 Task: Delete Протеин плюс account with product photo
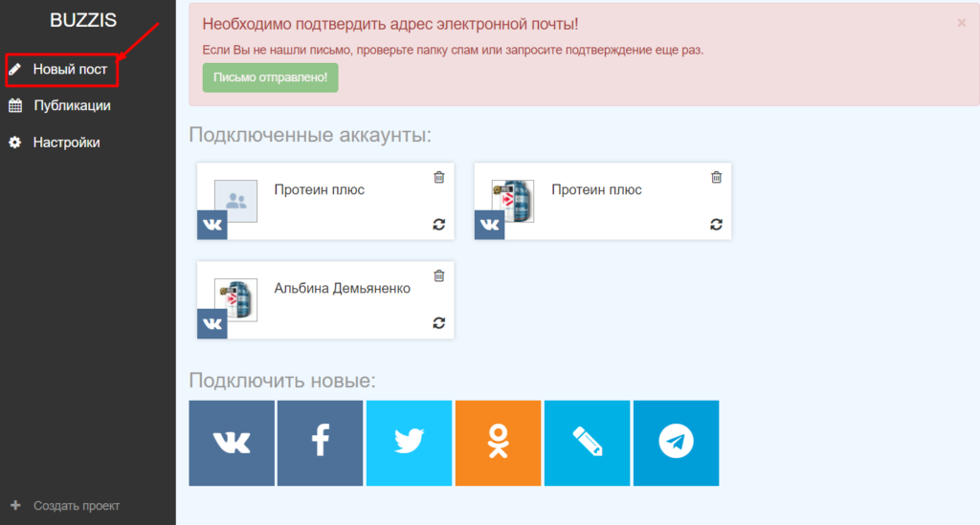point(717,177)
